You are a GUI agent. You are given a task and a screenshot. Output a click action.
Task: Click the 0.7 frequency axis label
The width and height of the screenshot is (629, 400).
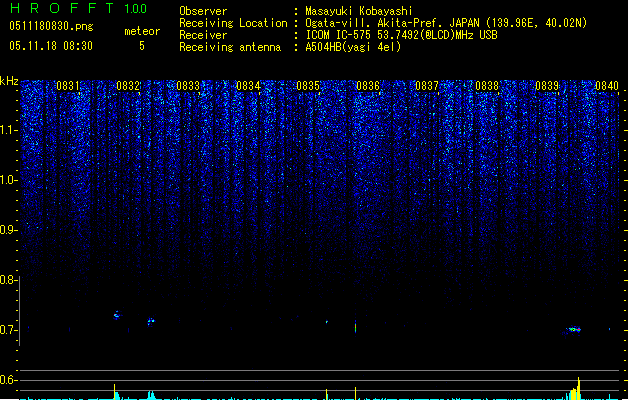coord(9,330)
